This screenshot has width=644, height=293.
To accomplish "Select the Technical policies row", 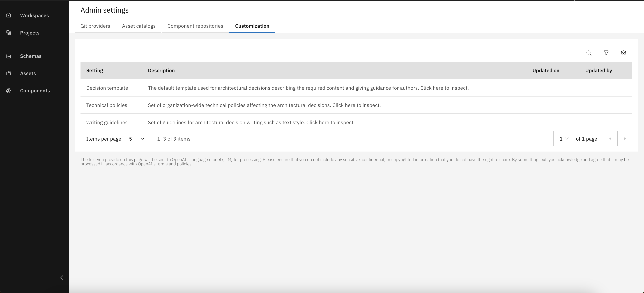I will (x=107, y=105).
